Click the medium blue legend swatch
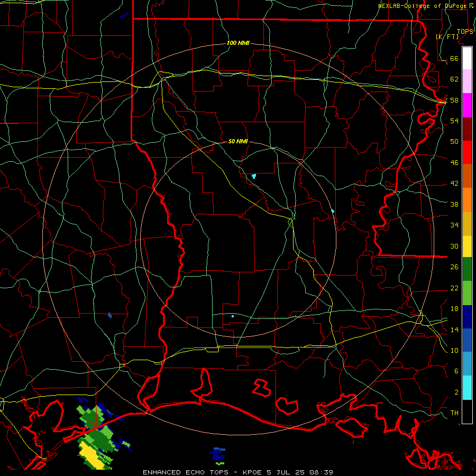 coord(467,340)
